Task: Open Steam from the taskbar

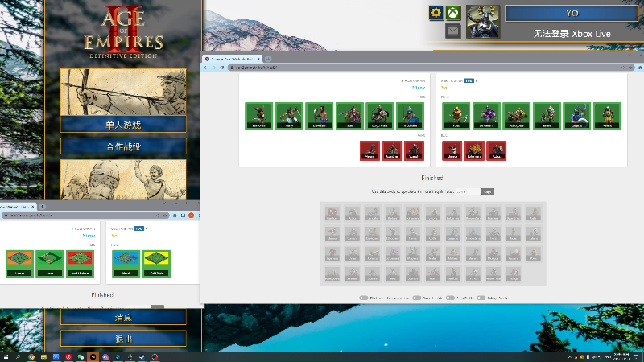Action: click(x=142, y=357)
